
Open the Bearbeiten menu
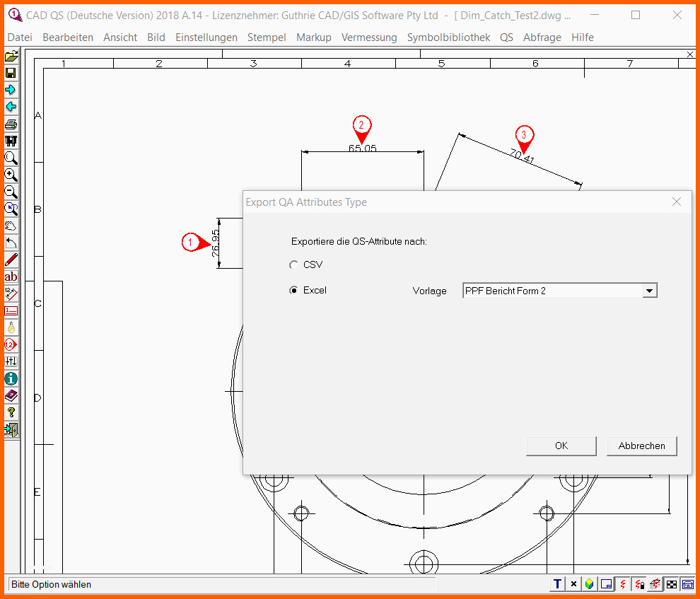(x=68, y=37)
